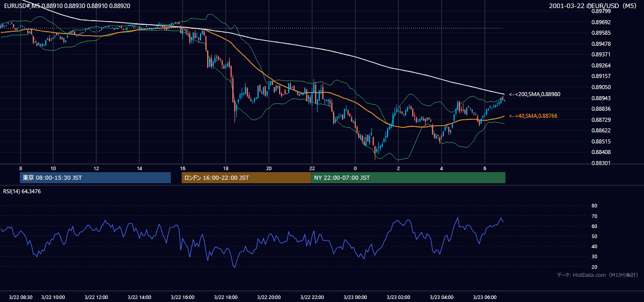Click the 3/22 14:00 bottom time label
The image size is (644, 302).
[x=140, y=297]
